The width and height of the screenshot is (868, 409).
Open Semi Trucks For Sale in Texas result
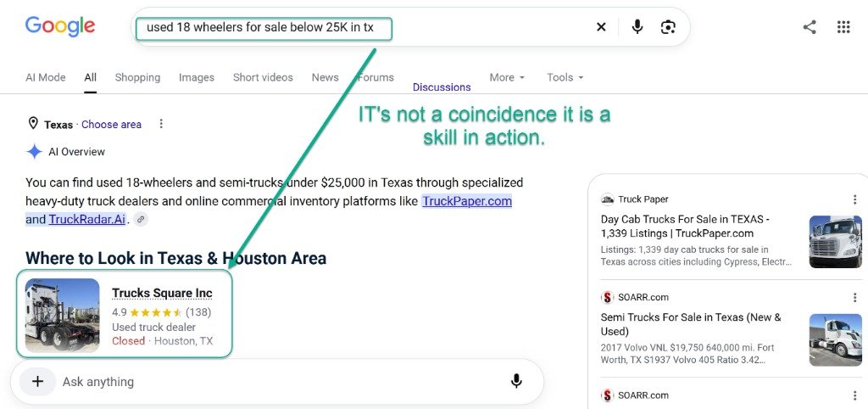(691, 324)
